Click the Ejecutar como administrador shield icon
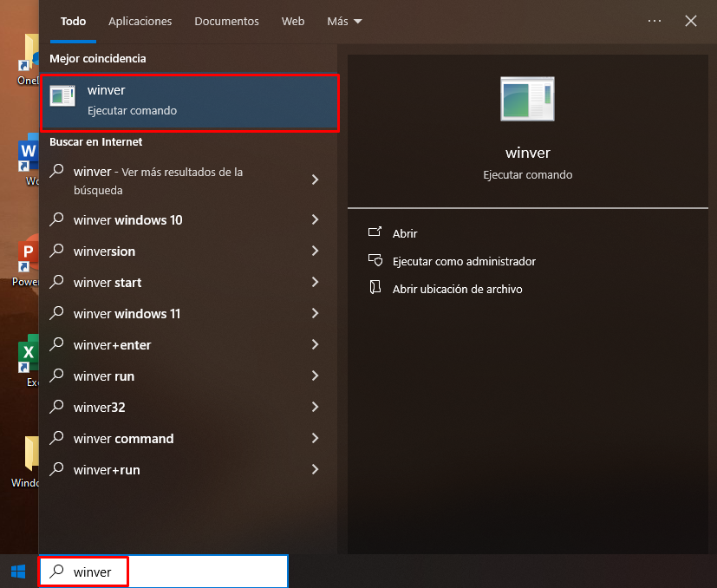 (375, 261)
